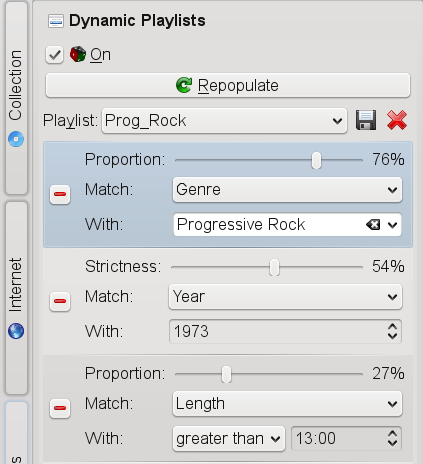Screen dimensions: 423x464
Task: Switch to the Internet sidebar tab
Action: 16,298
